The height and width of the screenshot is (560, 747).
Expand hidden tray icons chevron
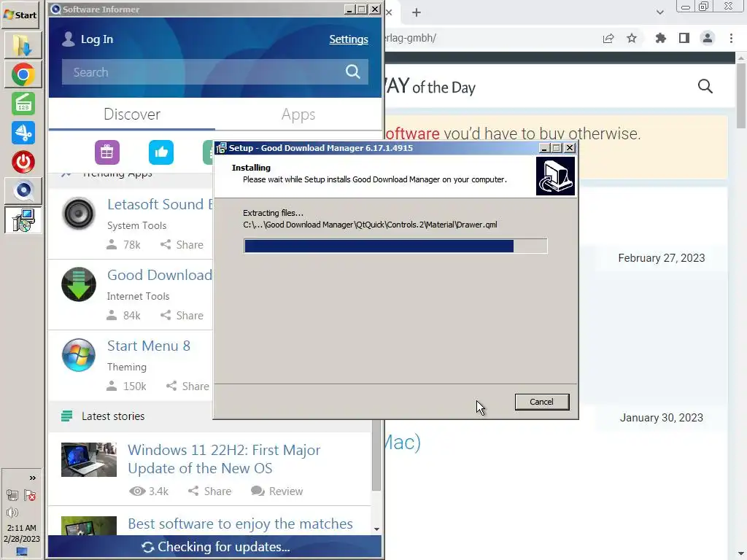[x=32, y=478]
